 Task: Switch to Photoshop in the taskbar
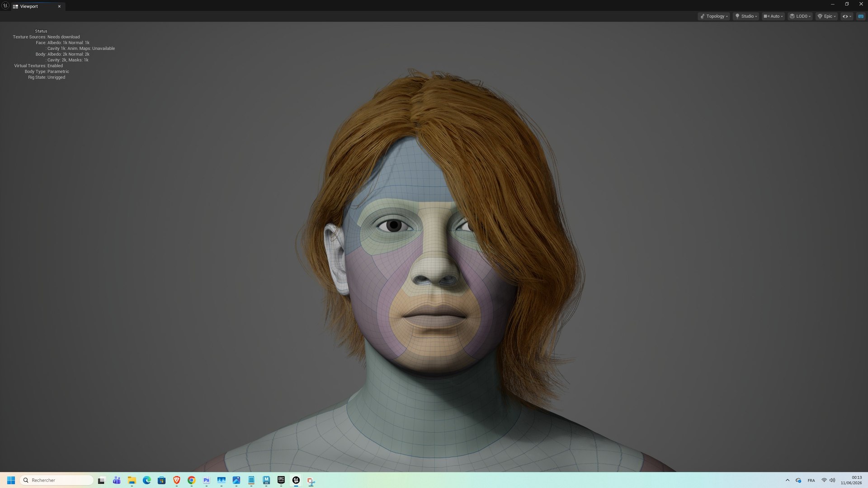pos(206,480)
